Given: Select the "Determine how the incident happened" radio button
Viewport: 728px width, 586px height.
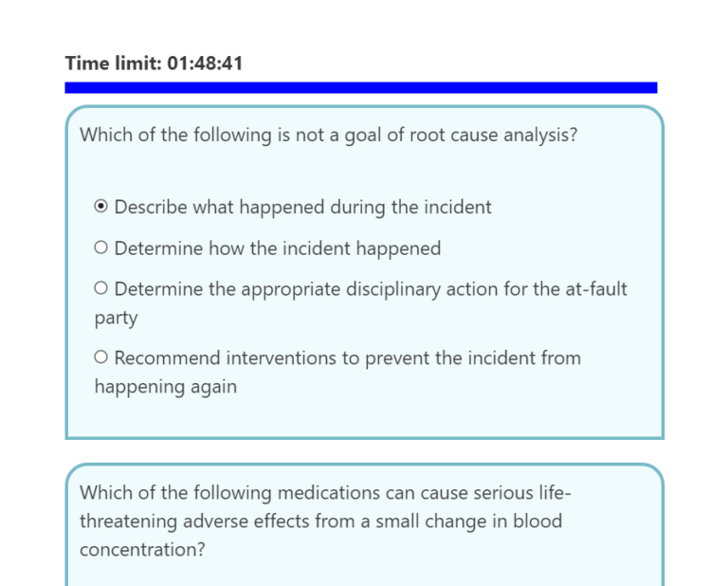Looking at the screenshot, I should 101,248.
